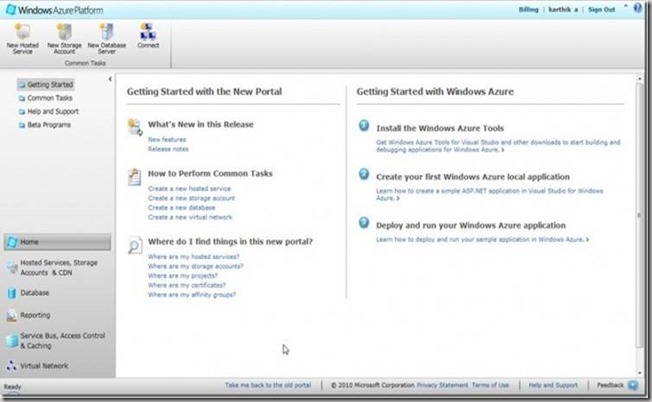Click 'Take me back to the old portal'
652x402 pixels.
click(x=268, y=385)
